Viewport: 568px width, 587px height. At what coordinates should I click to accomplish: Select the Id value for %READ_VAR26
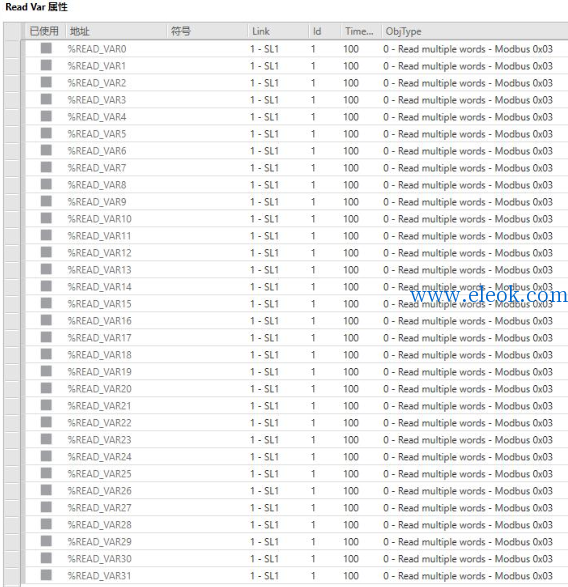[313, 491]
